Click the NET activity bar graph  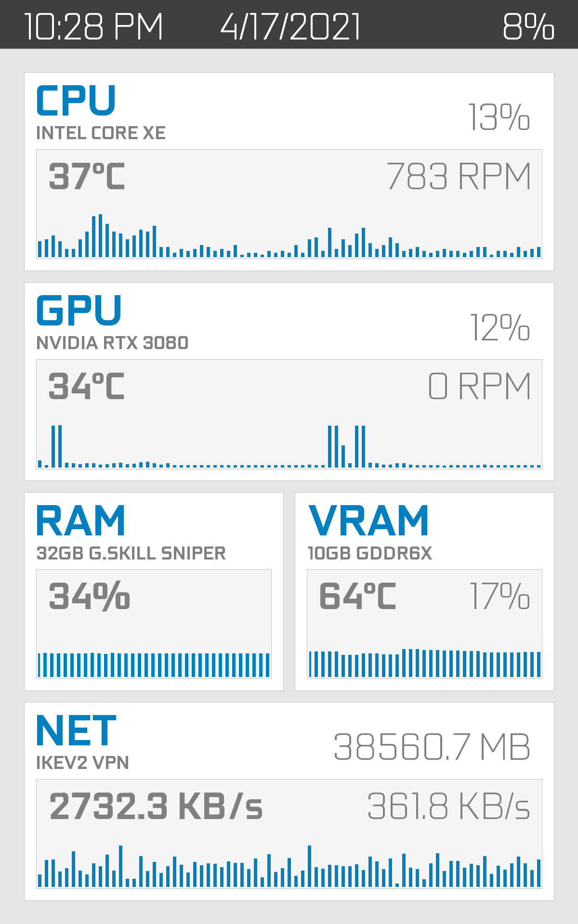(289, 867)
